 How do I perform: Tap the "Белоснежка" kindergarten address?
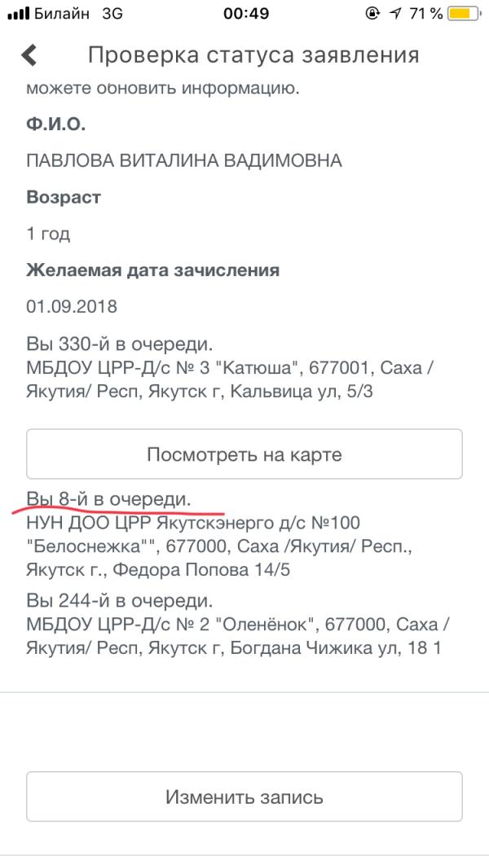218,546
